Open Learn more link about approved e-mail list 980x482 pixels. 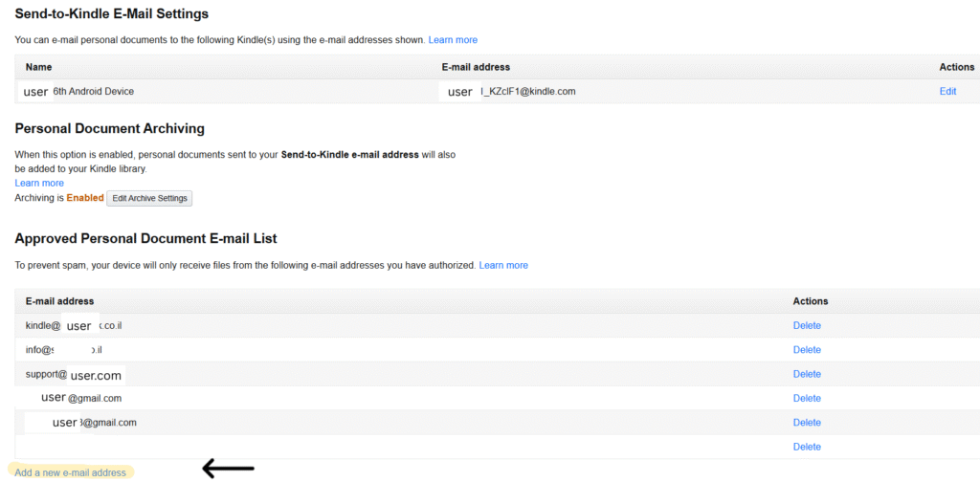pos(503,265)
